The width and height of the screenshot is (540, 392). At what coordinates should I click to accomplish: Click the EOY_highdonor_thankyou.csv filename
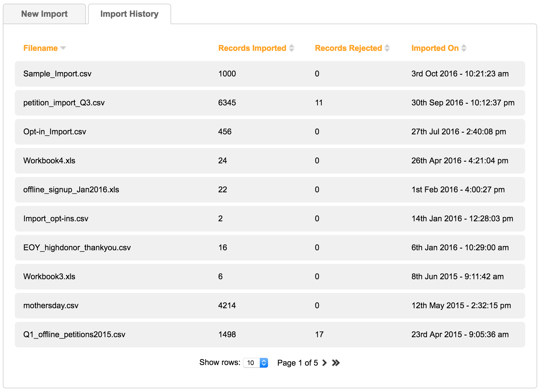(77, 248)
